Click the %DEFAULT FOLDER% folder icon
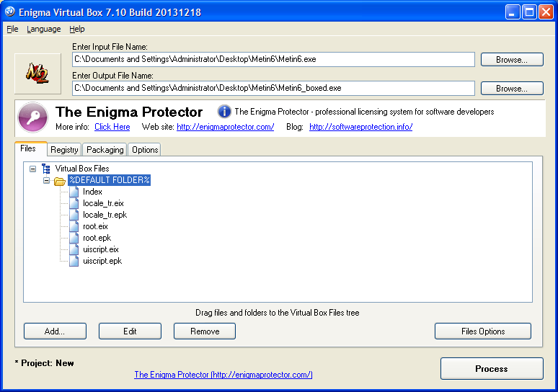 coord(59,181)
